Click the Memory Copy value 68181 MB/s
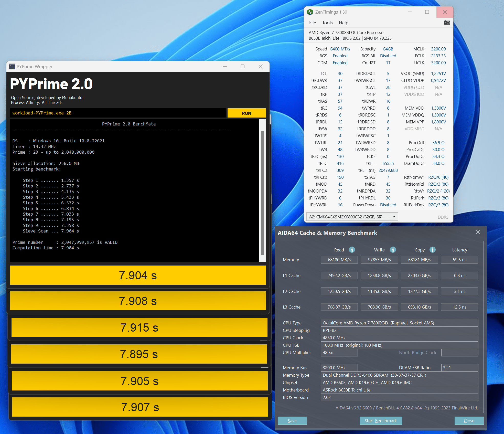 (x=420, y=260)
